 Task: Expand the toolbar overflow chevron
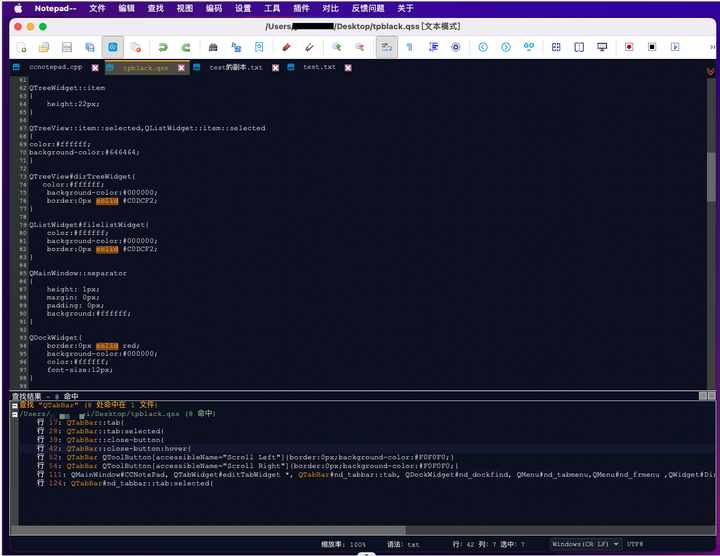[711, 47]
